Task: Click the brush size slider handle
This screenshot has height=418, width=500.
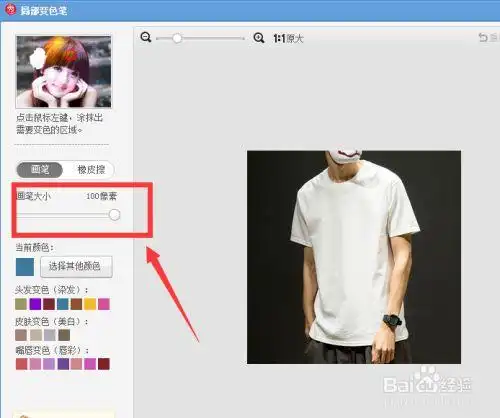Action: 114,215
